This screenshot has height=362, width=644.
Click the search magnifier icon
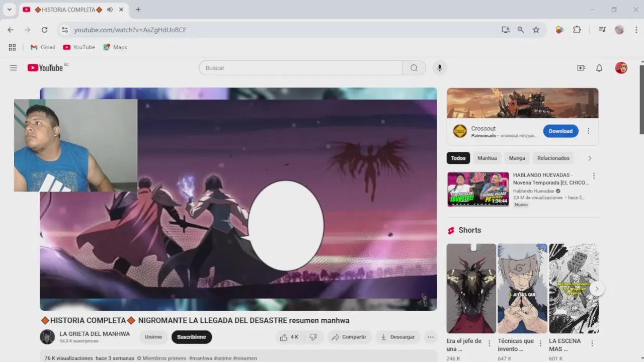[x=413, y=67]
